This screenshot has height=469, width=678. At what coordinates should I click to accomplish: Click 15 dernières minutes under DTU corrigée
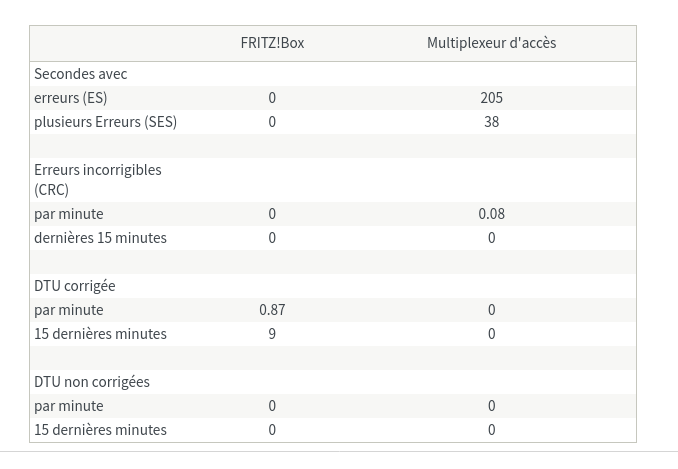pyautogui.click(x=100, y=334)
